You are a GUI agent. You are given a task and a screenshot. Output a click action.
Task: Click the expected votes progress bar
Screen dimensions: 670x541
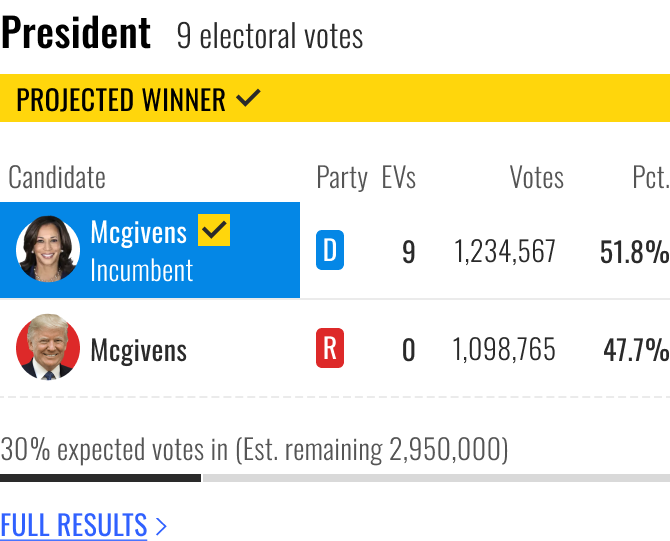point(335,478)
